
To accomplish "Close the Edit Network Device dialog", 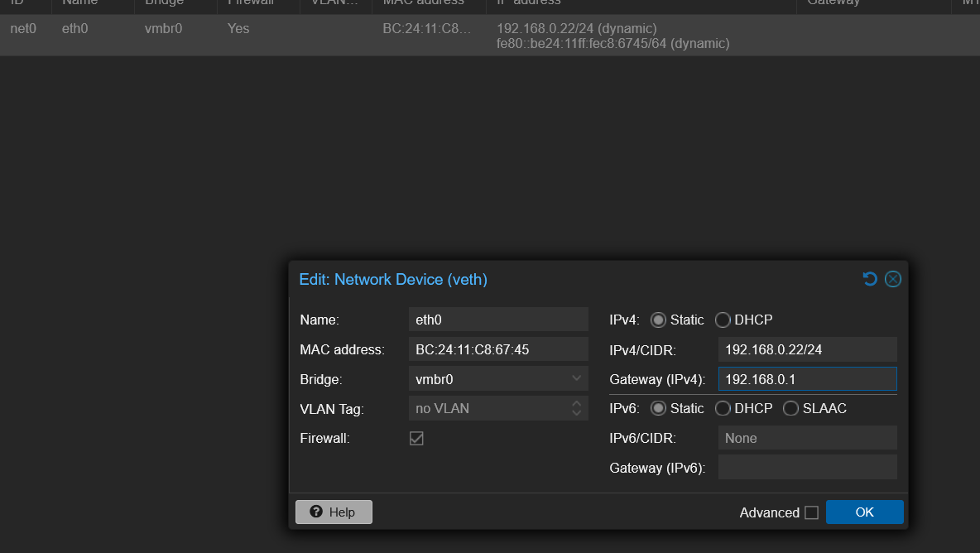I will [x=892, y=279].
